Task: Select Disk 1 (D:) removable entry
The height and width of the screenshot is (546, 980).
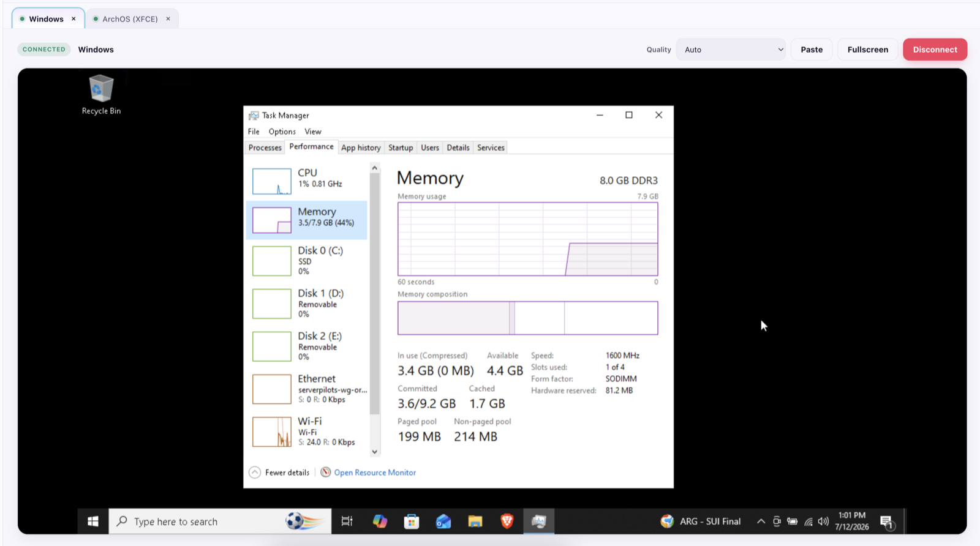Action: click(307, 303)
